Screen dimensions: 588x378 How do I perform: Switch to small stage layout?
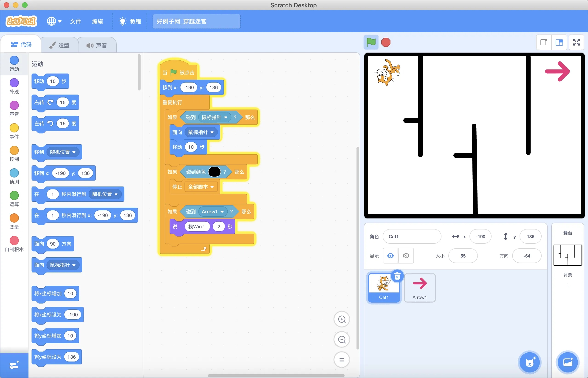544,42
